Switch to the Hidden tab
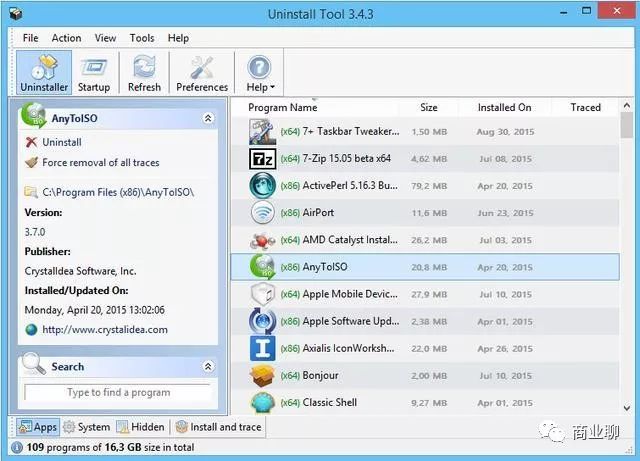Viewport: 640px width, 461px height. click(141, 427)
